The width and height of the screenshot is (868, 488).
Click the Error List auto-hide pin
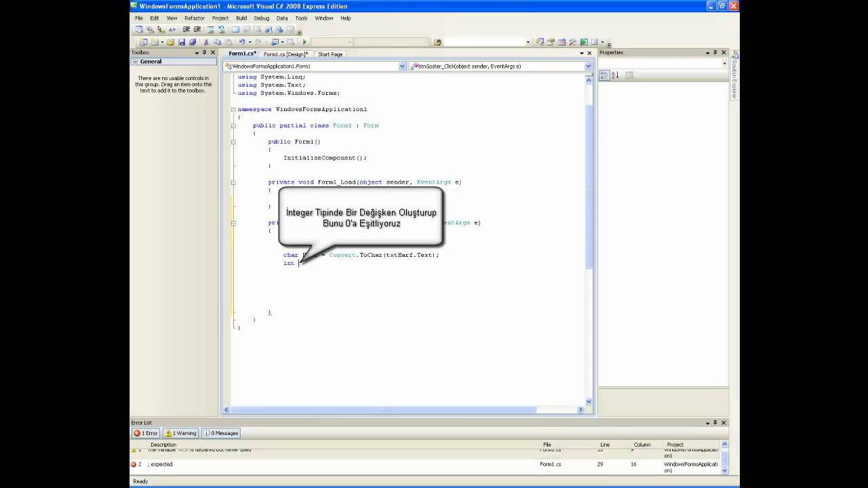pos(715,423)
